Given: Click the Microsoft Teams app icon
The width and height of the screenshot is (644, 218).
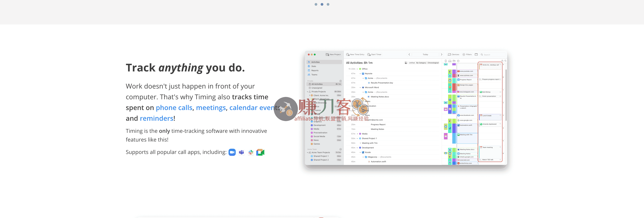Looking at the screenshot, I should click(x=241, y=152).
